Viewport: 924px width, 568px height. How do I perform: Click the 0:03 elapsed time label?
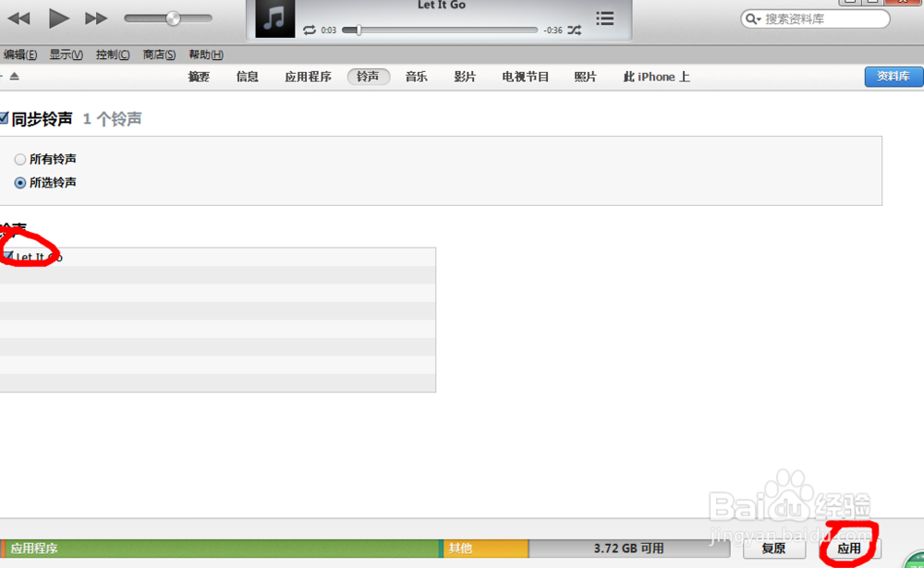click(x=328, y=30)
